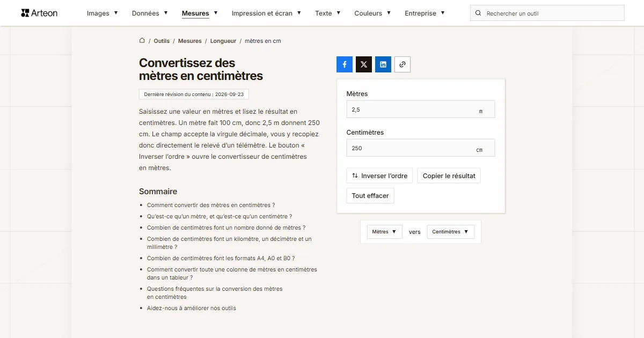Image resolution: width=644 pixels, height=338 pixels.
Task: Open 'nombre donné de mètres' summary link
Action: pyautogui.click(x=226, y=227)
